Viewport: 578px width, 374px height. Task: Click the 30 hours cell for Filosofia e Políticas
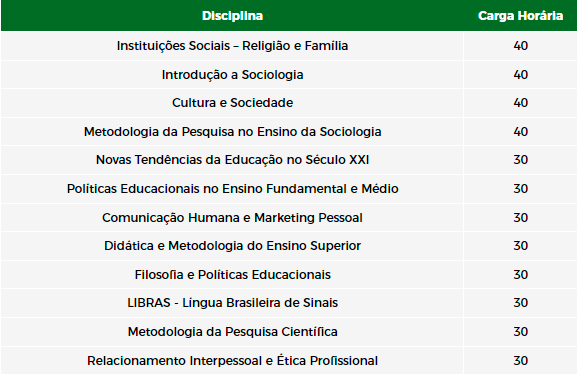click(520, 275)
